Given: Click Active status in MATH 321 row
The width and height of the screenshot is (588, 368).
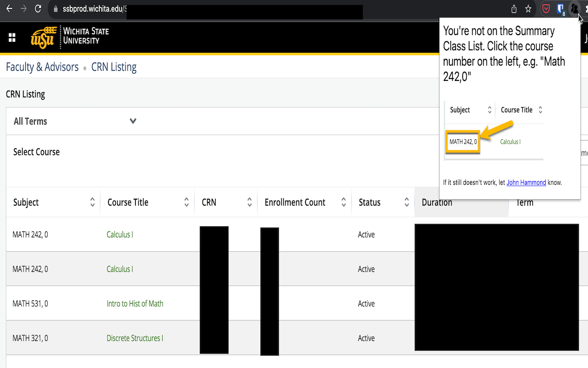Looking at the screenshot, I should pyautogui.click(x=366, y=338).
